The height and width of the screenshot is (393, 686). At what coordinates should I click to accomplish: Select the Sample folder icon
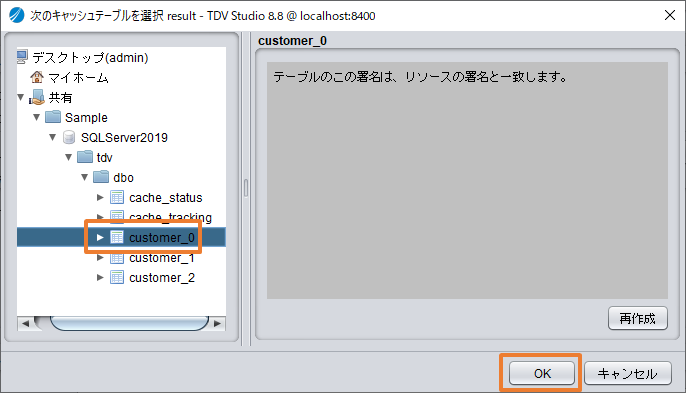pyautogui.click(x=53, y=117)
